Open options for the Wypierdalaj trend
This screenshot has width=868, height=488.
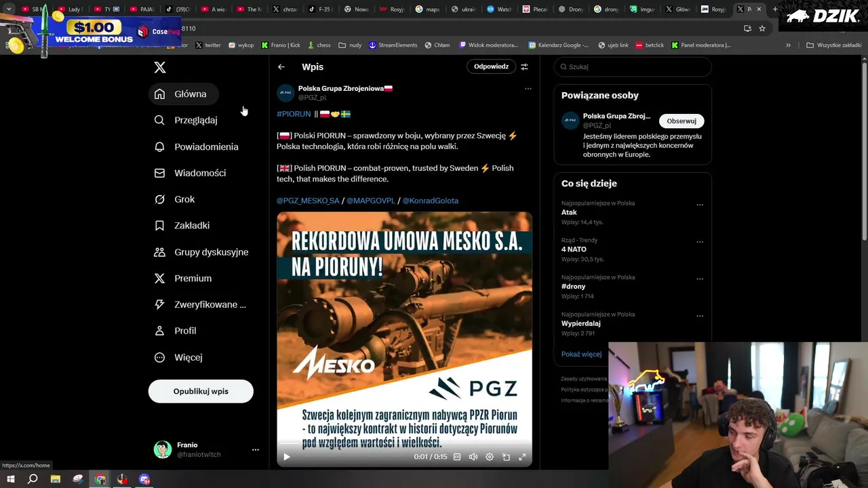700,316
